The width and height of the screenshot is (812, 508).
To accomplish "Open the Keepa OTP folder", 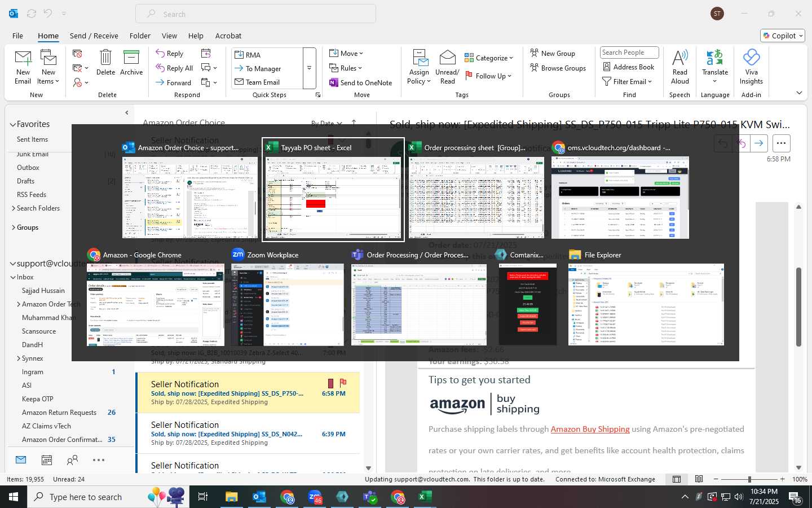I will coord(38,399).
